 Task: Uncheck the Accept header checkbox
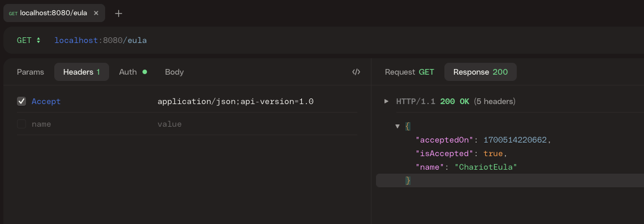pos(21,101)
